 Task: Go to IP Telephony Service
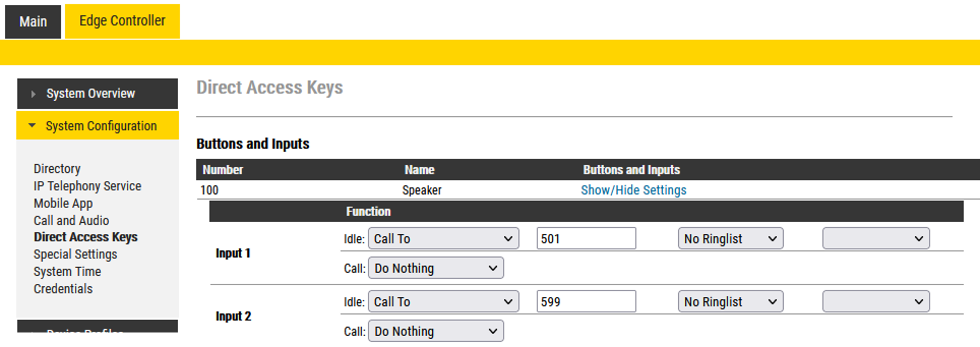[x=87, y=186]
